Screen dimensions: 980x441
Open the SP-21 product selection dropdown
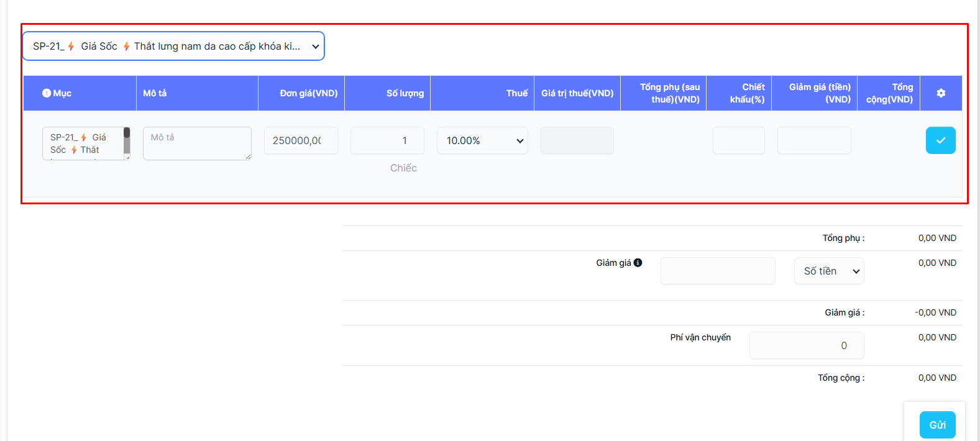click(x=173, y=47)
